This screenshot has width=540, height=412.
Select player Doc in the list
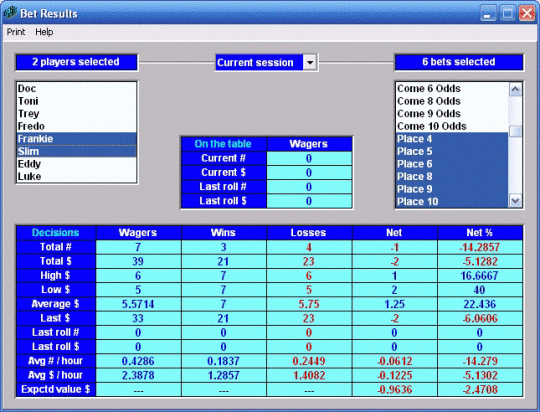(76, 89)
